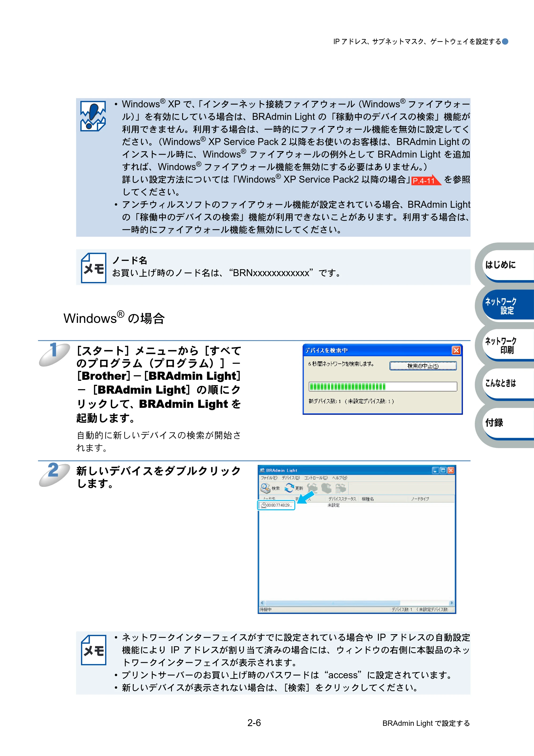Click the メモ icon in the bottom note
Screen dimensions: 534x756
(x=93, y=650)
